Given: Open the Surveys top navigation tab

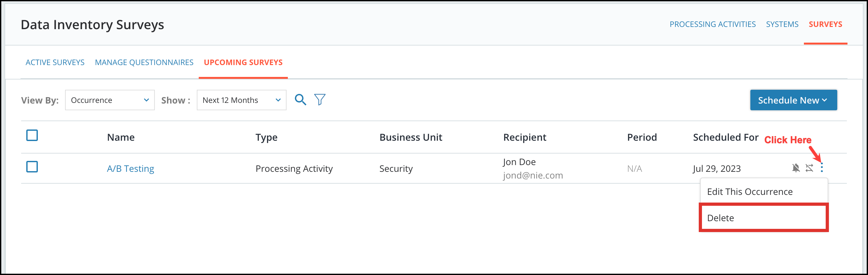Looking at the screenshot, I should (826, 24).
